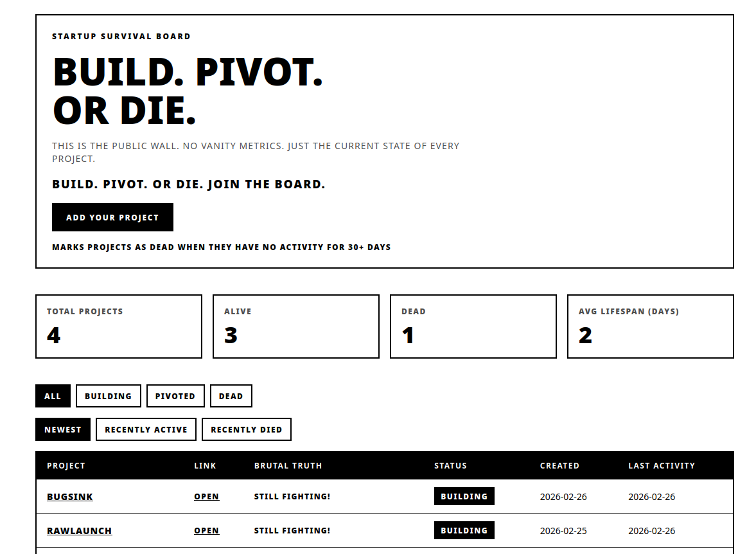
Task: Filter projects by PIVOTED status
Action: pos(175,396)
